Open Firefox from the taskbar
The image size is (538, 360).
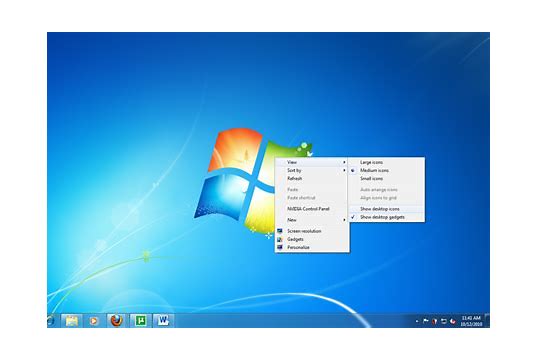(117, 321)
